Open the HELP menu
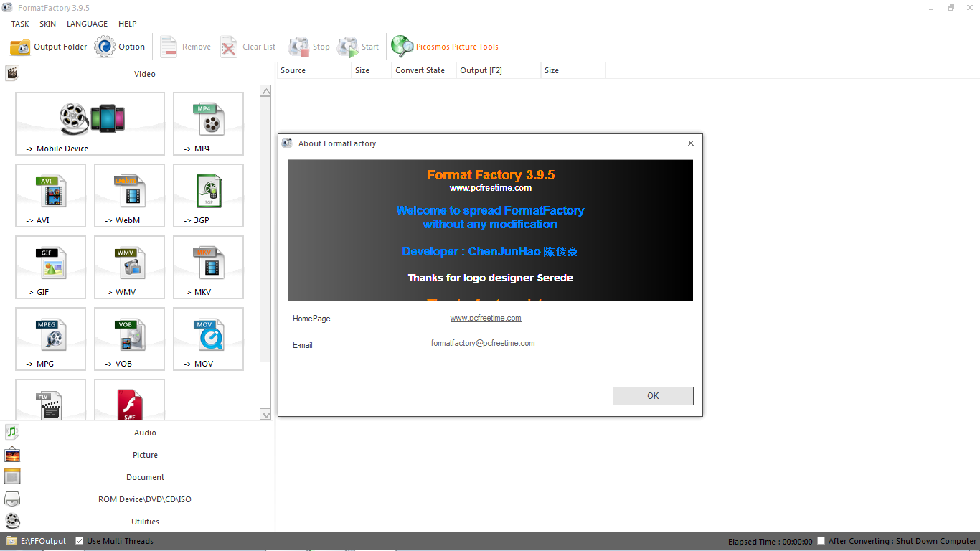Image resolution: width=980 pixels, height=551 pixels. tap(127, 24)
